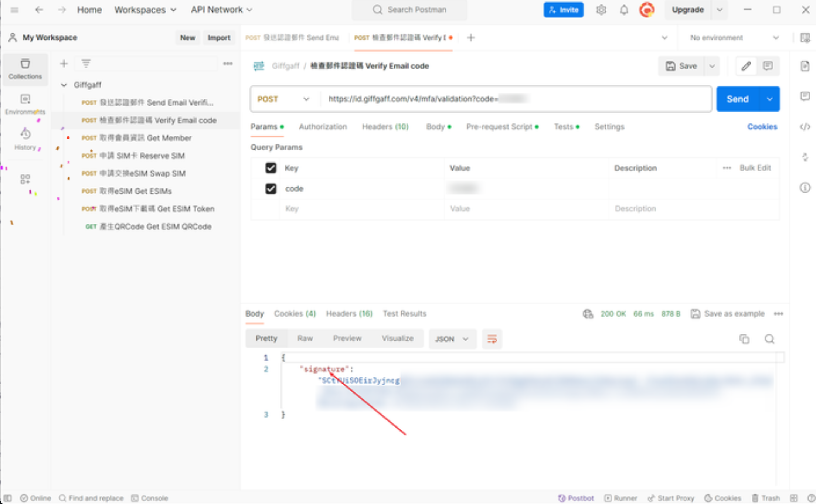This screenshot has height=504, width=816.
Task: Click the Import button
Action: point(219,38)
